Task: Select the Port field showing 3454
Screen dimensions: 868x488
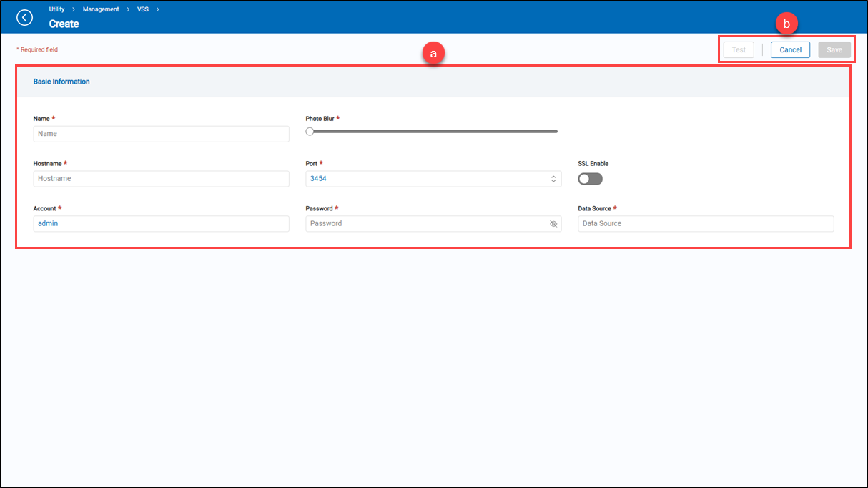Action: [425, 179]
